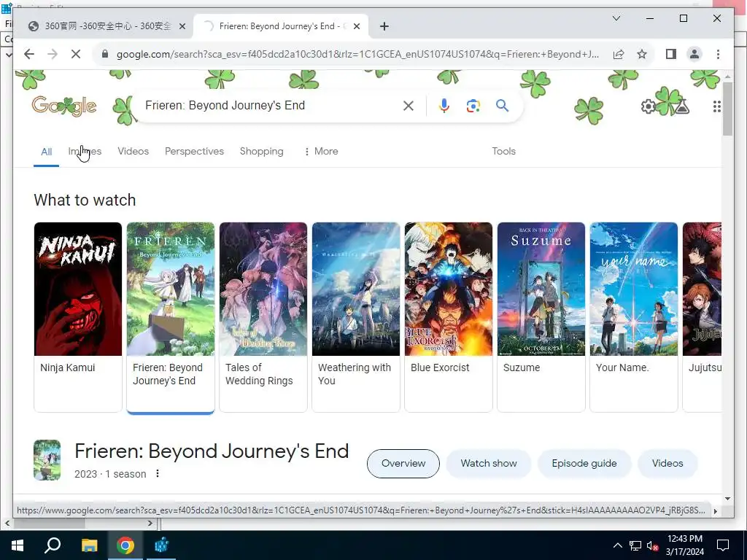Screen dimensions: 747x560
Task: Click the Google shamrock logo
Action: [x=64, y=106]
